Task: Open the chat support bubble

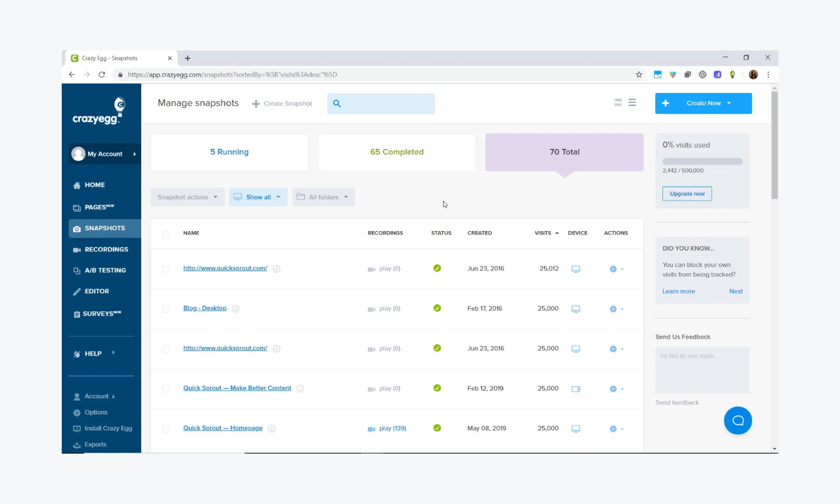Action: point(738,421)
